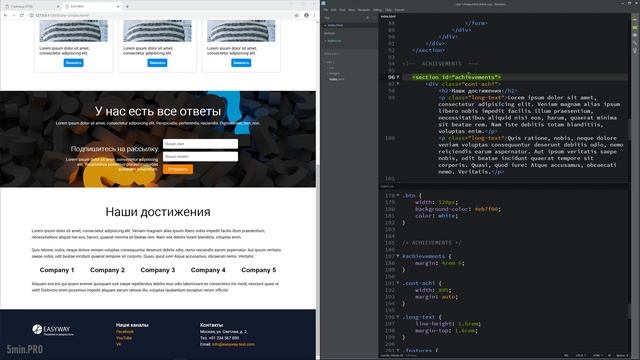
Task: Open the HTML language dropdown in status bar
Action: (598, 356)
